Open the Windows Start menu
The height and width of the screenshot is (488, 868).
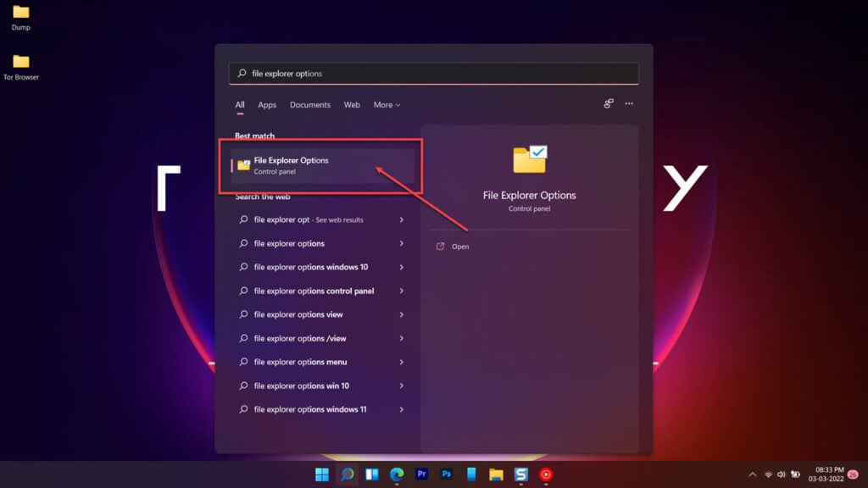(321, 474)
